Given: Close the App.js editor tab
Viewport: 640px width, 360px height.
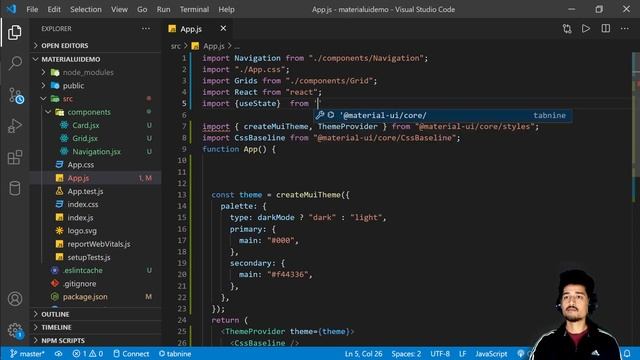Looking at the screenshot, I should coord(223,29).
